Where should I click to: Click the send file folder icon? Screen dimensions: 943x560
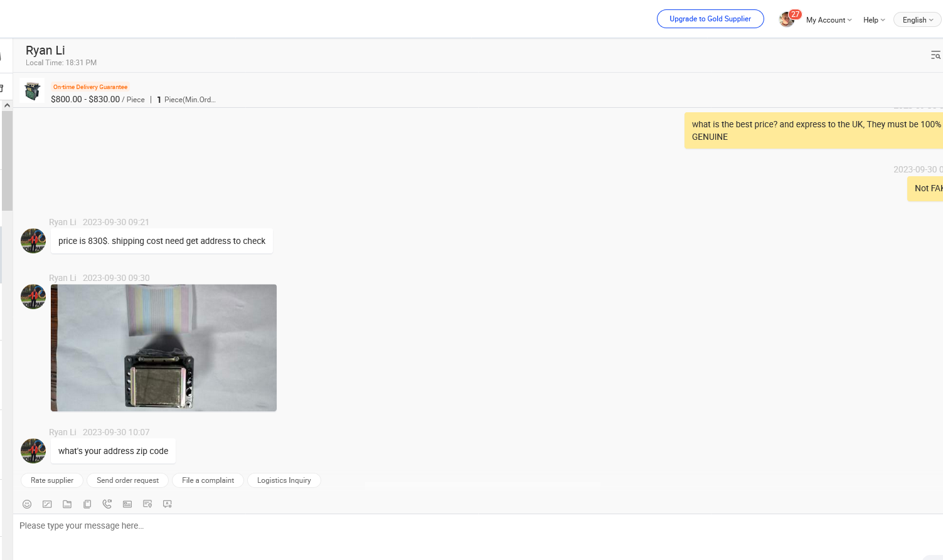67,504
